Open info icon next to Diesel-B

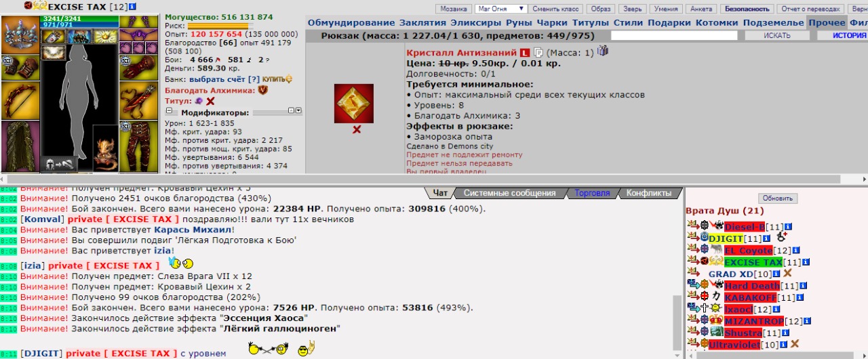[789, 227]
